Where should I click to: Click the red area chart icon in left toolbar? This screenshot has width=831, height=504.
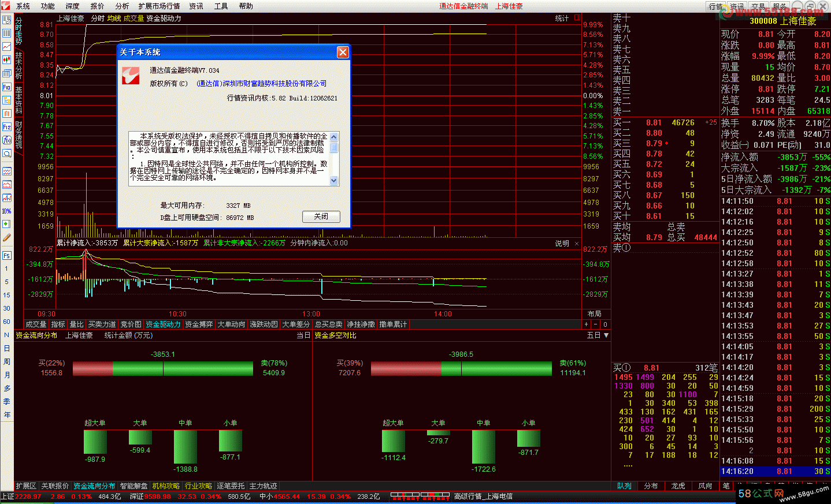point(7,185)
